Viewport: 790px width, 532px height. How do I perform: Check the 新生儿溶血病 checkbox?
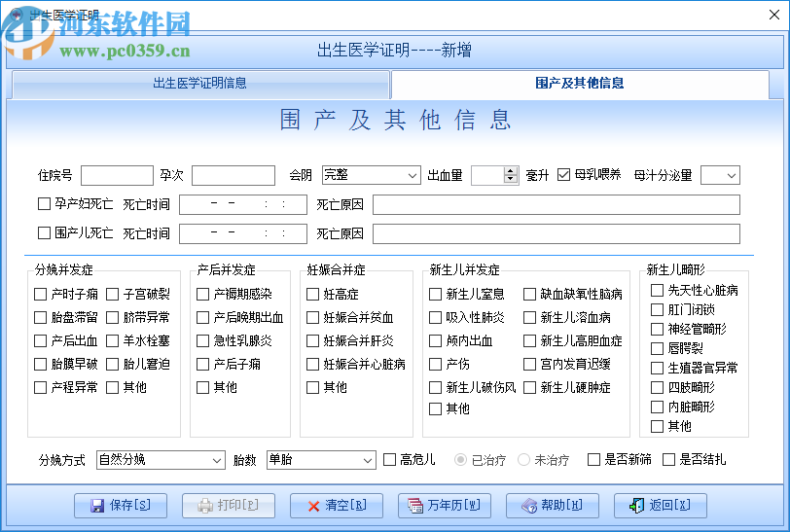(x=529, y=318)
